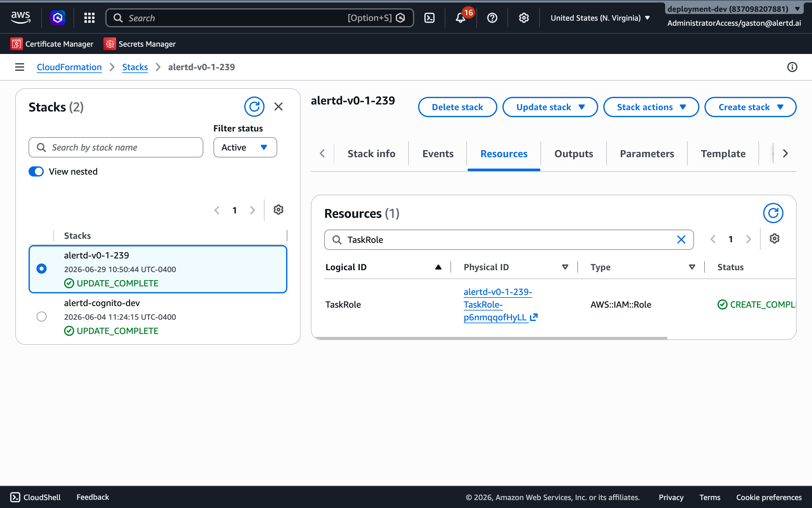The width and height of the screenshot is (812, 508).
Task: Sort by Type column arrow
Action: 692,267
